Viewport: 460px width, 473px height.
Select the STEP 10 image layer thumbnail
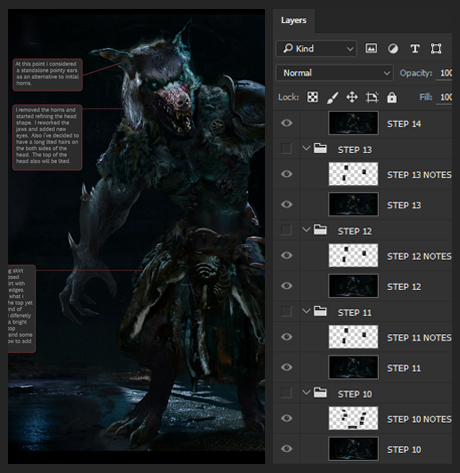353,449
